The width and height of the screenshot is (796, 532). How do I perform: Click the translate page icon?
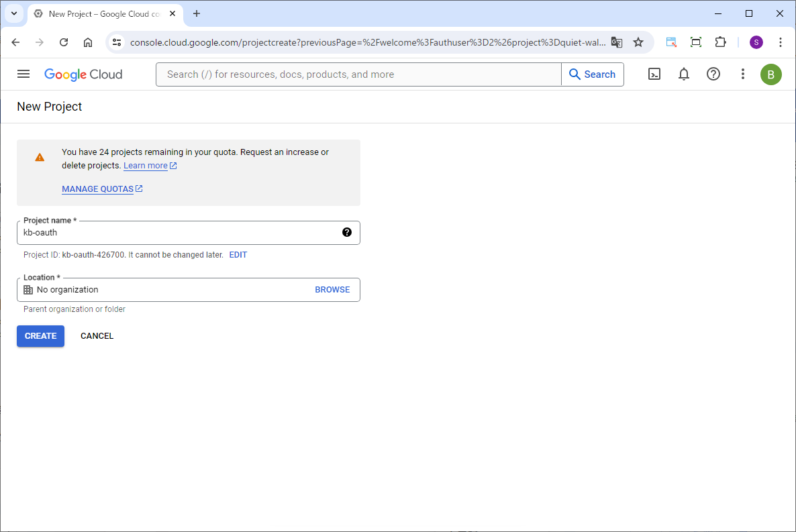tap(617, 42)
